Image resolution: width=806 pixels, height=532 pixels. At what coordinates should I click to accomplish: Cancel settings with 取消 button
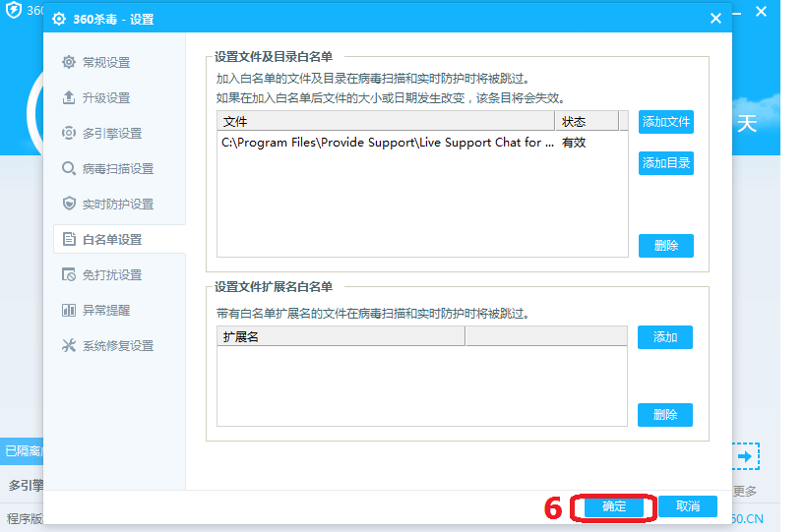click(x=687, y=506)
